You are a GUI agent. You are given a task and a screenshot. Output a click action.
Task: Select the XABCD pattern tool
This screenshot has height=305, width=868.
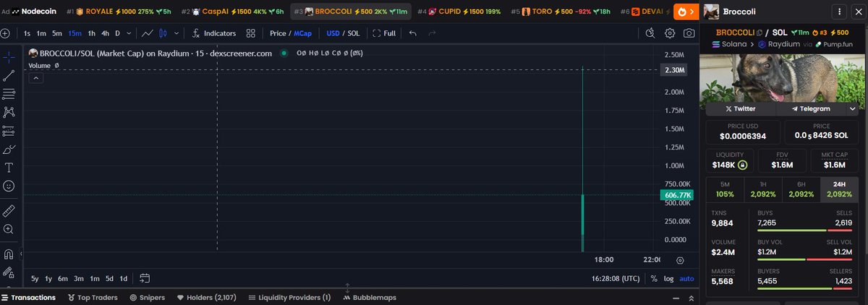pos(9,112)
